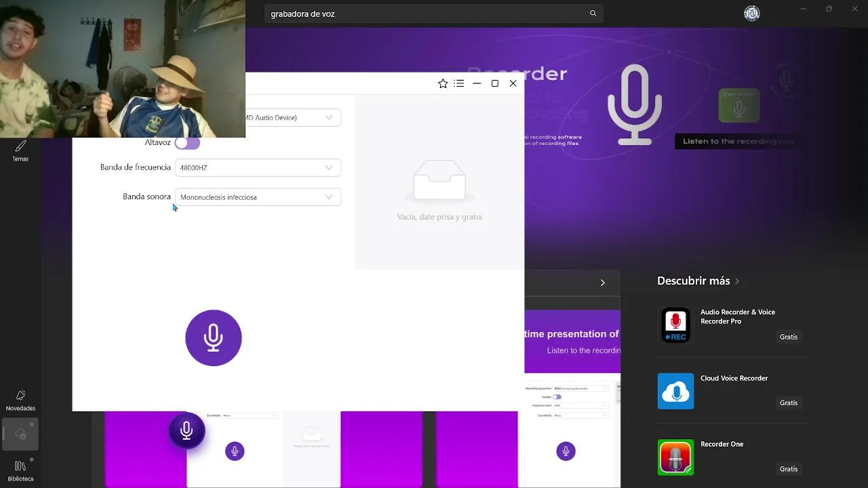Click the search magnifier icon in Store

click(593, 14)
